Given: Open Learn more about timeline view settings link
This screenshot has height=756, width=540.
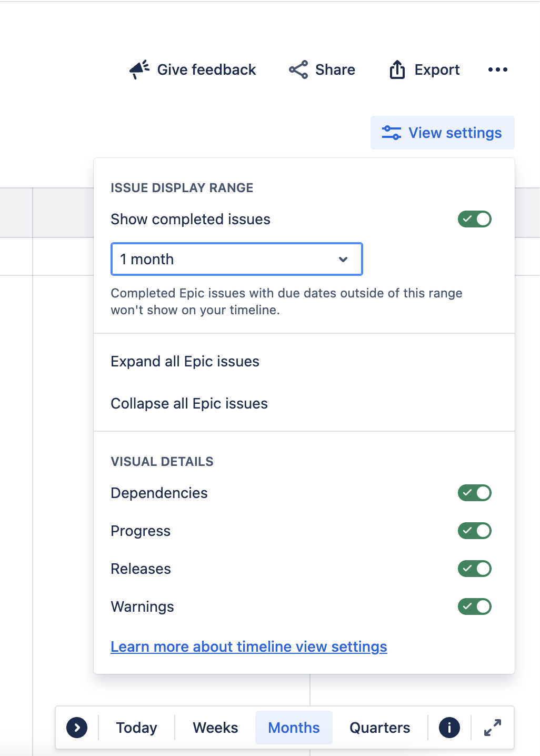Looking at the screenshot, I should click(248, 646).
